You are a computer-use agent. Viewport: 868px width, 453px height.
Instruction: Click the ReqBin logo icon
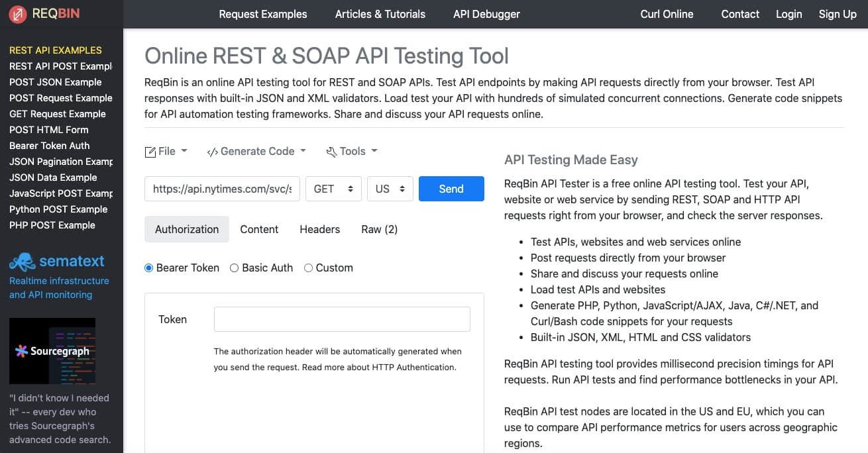(x=18, y=14)
